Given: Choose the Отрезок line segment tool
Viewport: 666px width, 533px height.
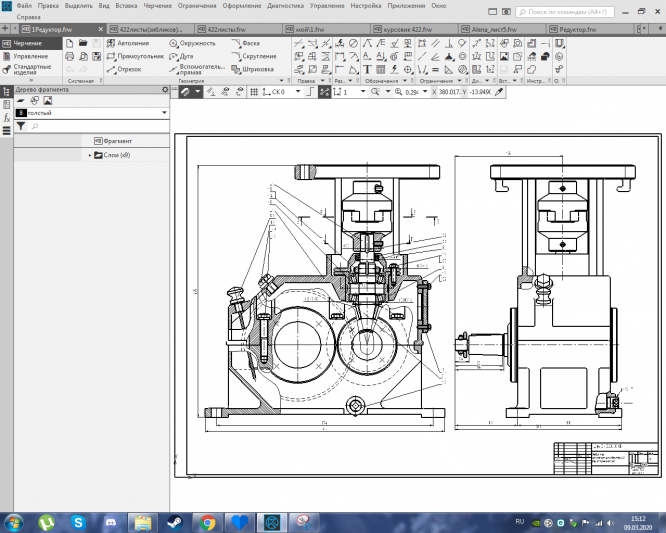Looking at the screenshot, I should tap(123, 70).
